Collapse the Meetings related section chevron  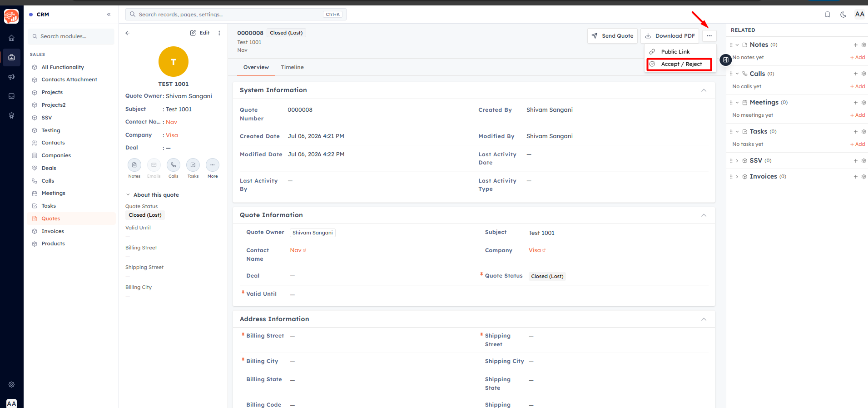(737, 103)
